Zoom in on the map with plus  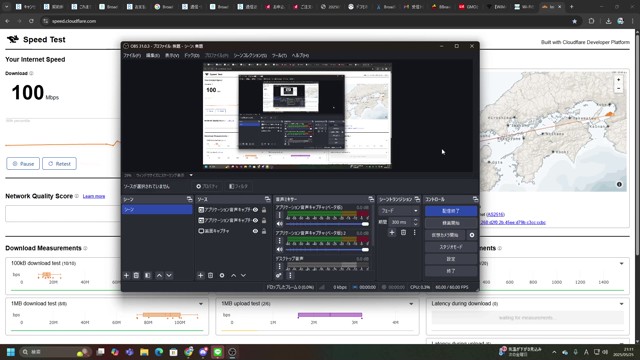[x=619, y=80]
